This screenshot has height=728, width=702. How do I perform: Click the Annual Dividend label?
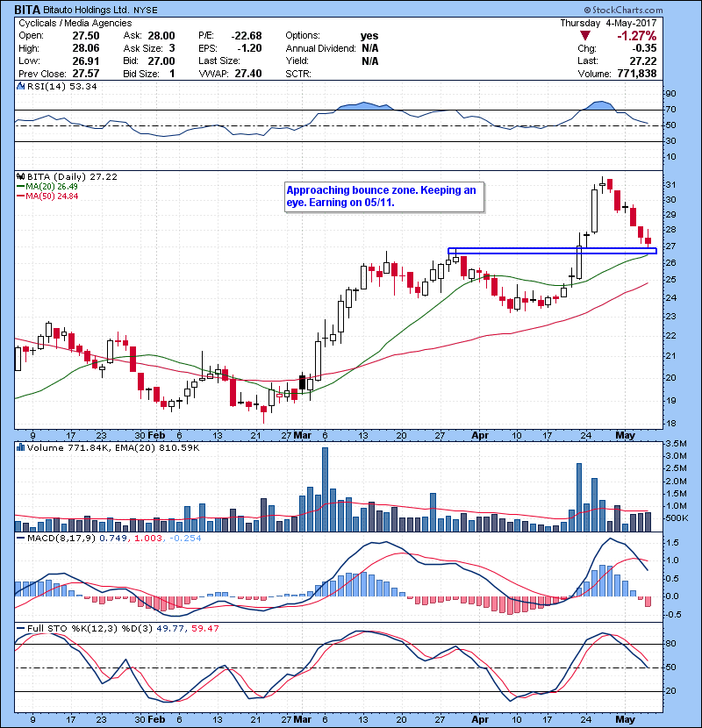(320, 48)
